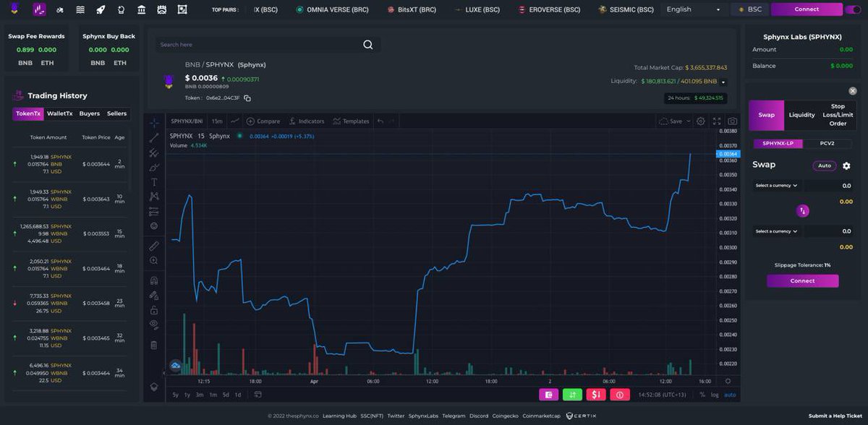Open the second Select a currency dropdown
This screenshot has width=868, height=425.
tap(776, 231)
